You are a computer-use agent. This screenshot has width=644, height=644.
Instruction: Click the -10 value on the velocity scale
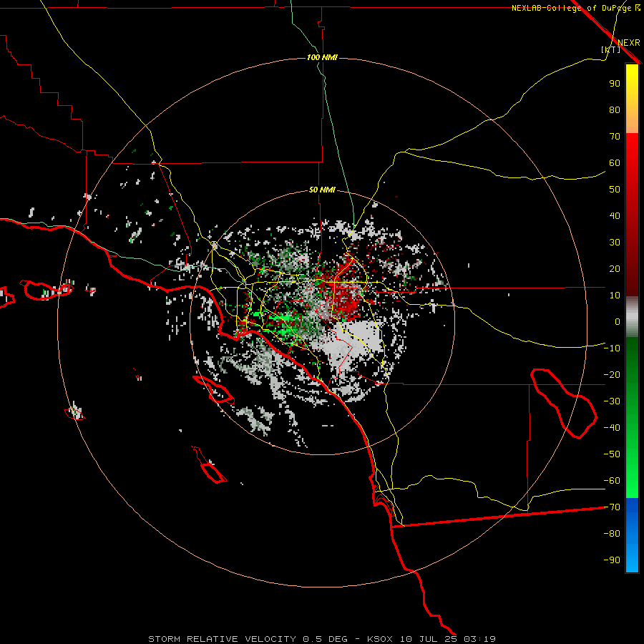pyautogui.click(x=612, y=348)
